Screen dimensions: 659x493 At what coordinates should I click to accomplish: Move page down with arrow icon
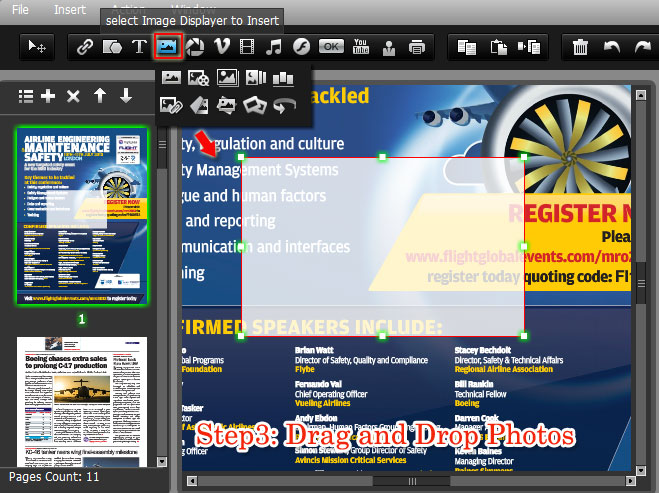pyautogui.click(x=126, y=96)
